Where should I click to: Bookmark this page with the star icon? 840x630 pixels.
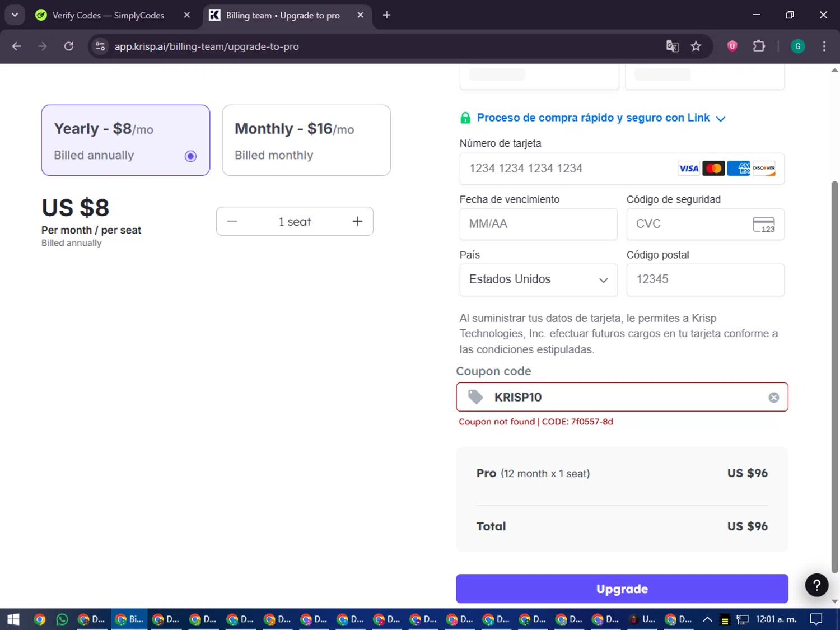point(696,46)
